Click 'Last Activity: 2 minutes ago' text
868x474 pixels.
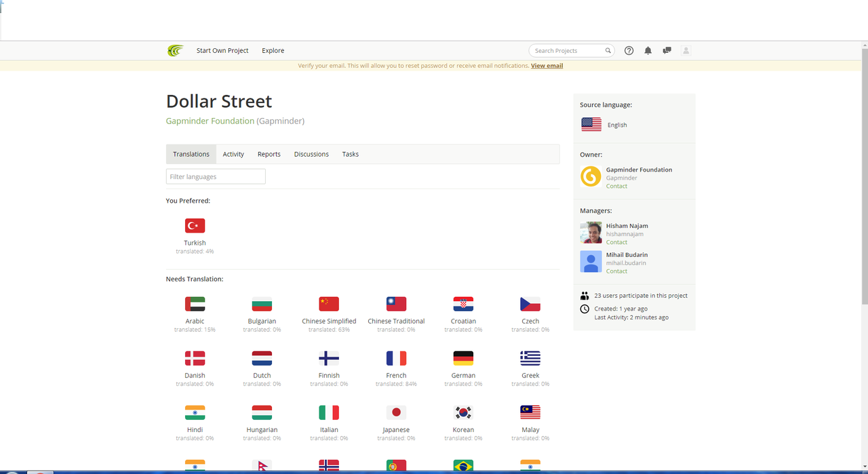[631, 317]
